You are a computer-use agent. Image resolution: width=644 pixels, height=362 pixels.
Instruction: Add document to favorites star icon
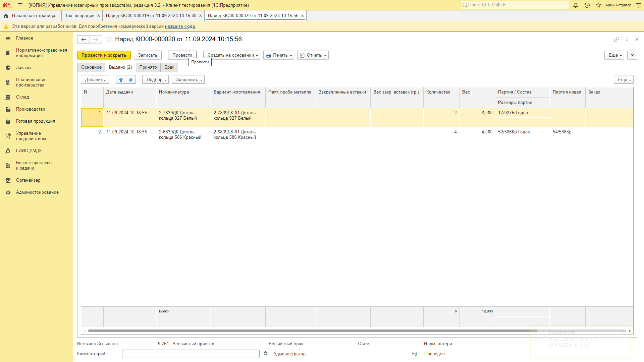pos(109,39)
